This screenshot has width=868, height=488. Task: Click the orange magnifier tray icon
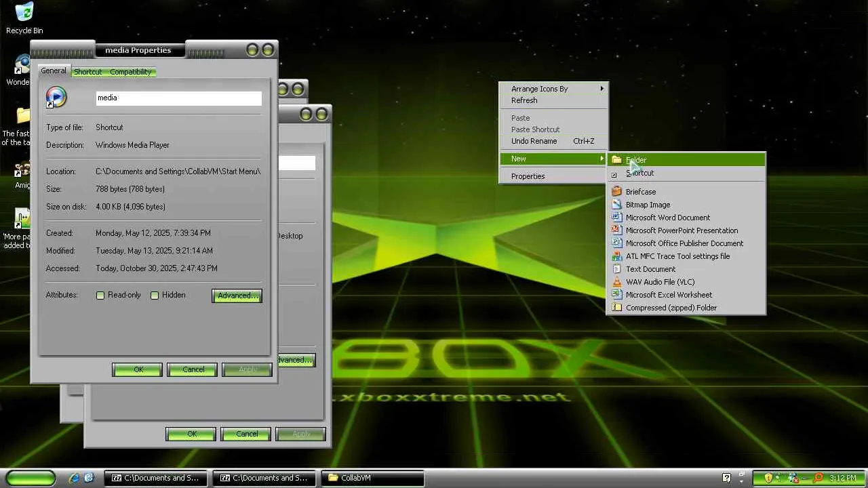tap(818, 478)
